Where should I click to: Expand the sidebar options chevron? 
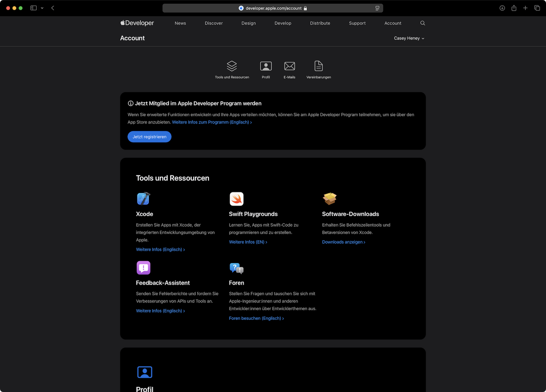point(42,8)
